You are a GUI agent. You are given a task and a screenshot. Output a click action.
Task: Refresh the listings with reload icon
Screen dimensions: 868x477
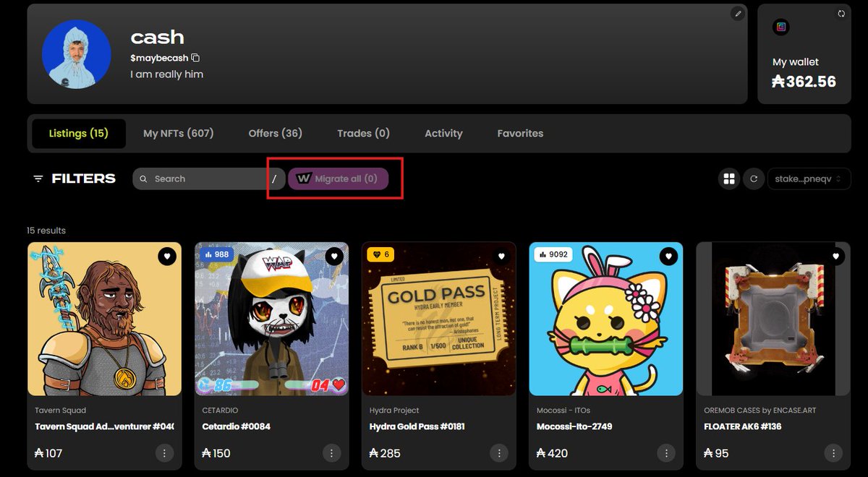754,179
